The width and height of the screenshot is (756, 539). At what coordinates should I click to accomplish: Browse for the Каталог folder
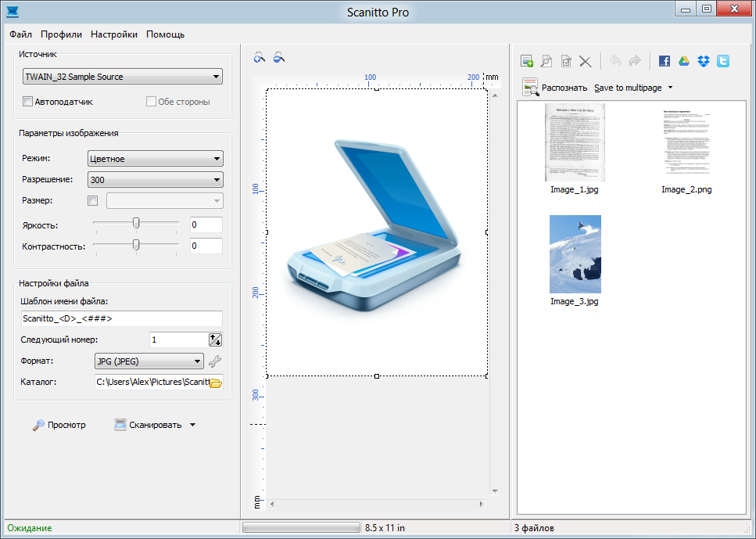click(x=215, y=383)
